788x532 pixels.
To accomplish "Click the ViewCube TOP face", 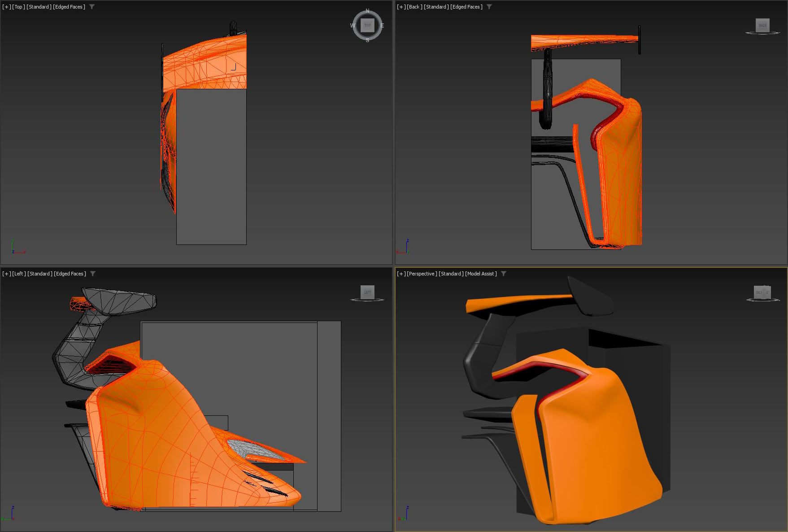I will 367,26.
